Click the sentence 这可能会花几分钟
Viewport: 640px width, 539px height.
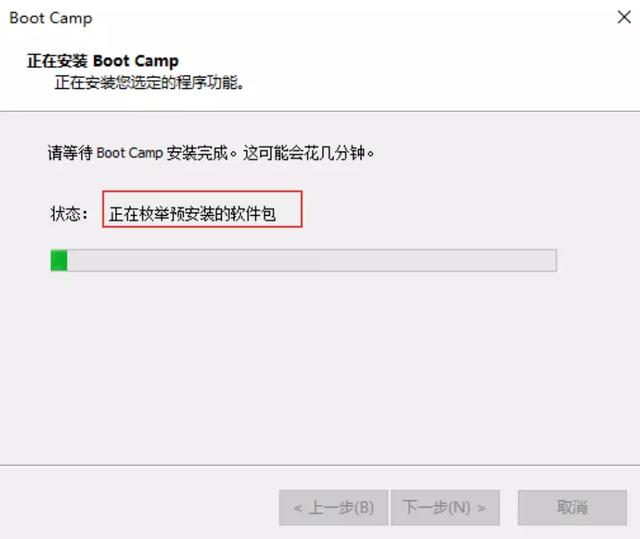309,153
